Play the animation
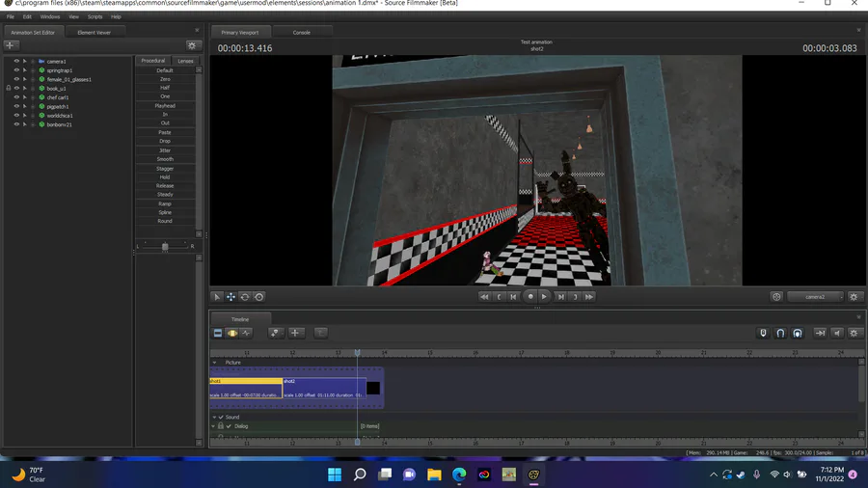Viewport: 868px width, 488px height. tap(544, 297)
